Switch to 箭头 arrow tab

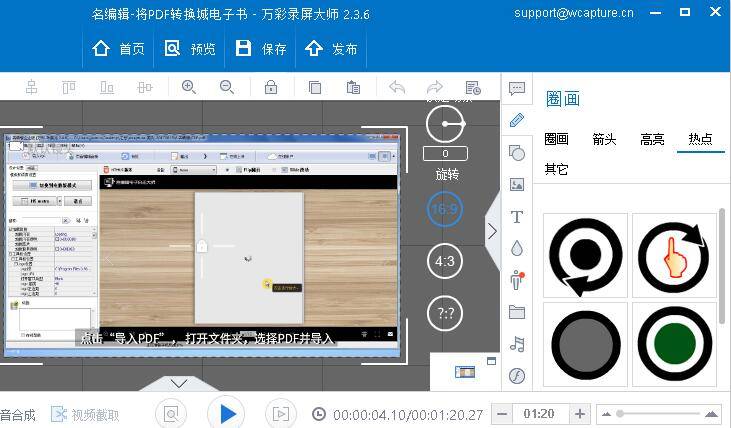(x=604, y=139)
